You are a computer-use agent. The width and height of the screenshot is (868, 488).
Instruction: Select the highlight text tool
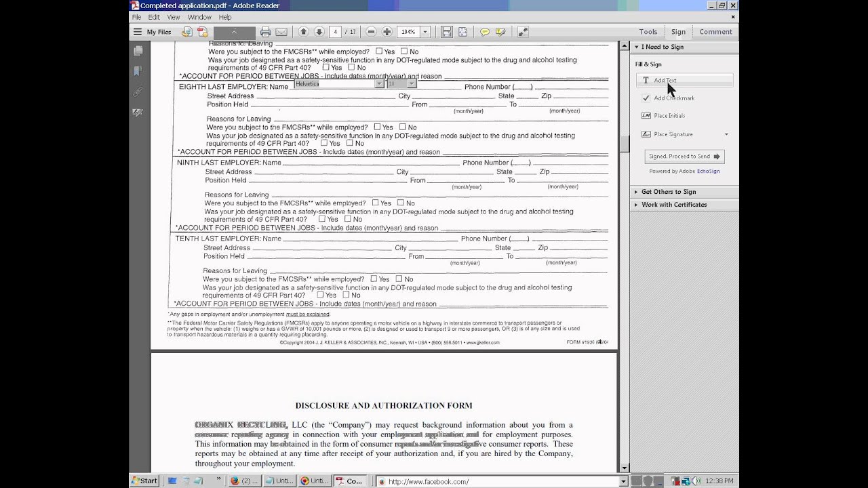500,32
